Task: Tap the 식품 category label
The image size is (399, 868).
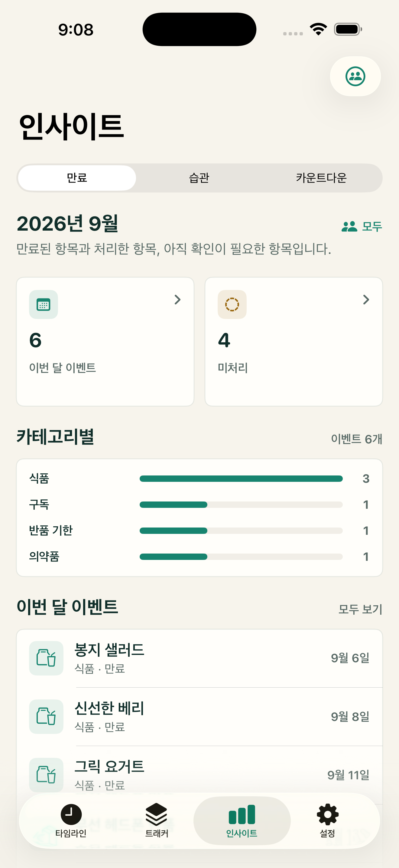Action: pos(39,478)
